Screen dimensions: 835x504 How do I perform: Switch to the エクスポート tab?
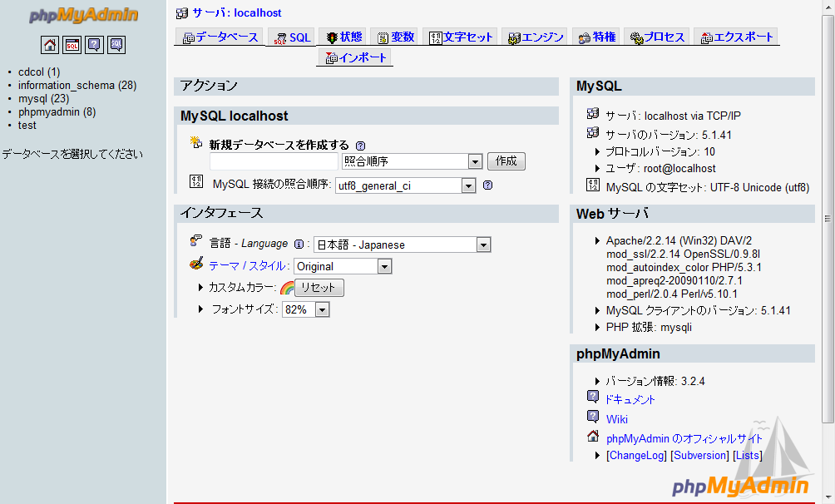[737, 37]
